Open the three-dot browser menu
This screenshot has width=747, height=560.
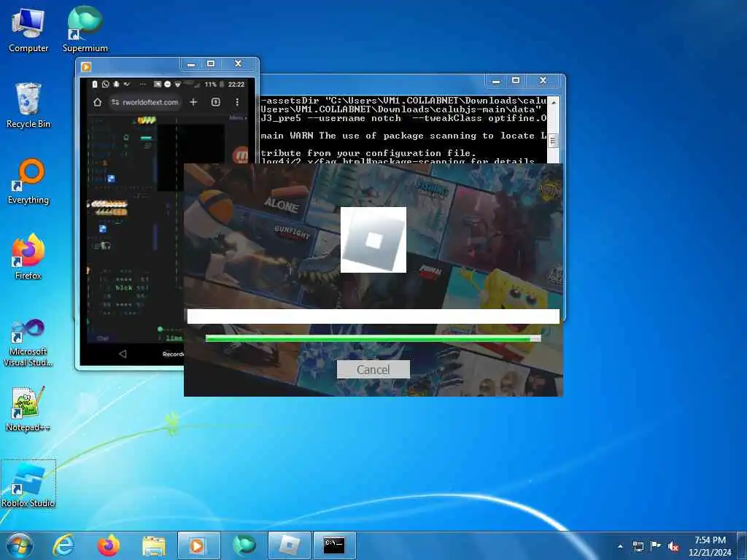(237, 102)
